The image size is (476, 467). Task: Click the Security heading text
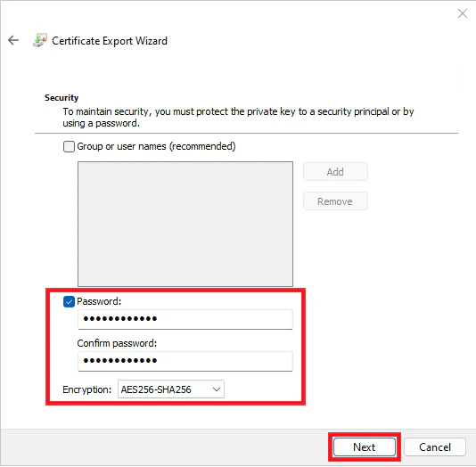(62, 98)
